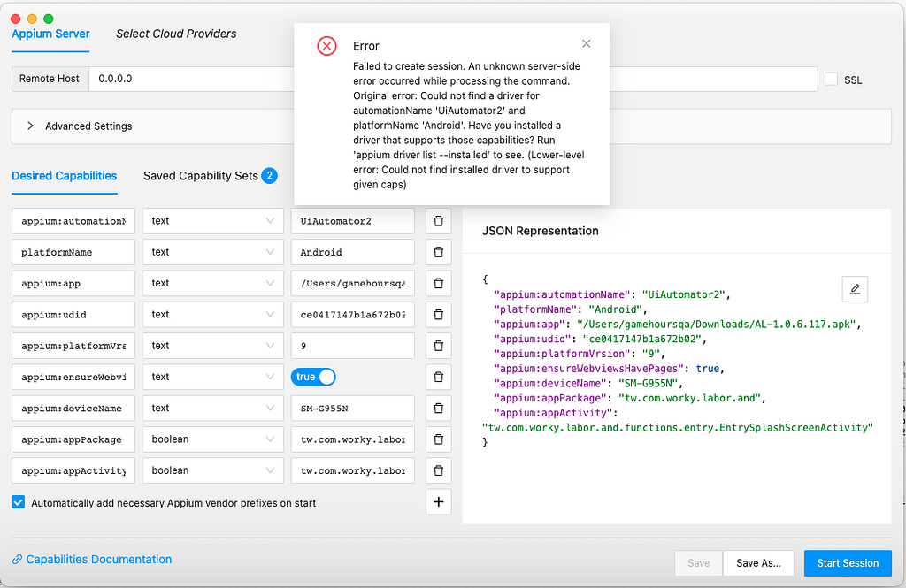
Task: Remove the appium:platformVrsion capability row
Action: (438, 345)
